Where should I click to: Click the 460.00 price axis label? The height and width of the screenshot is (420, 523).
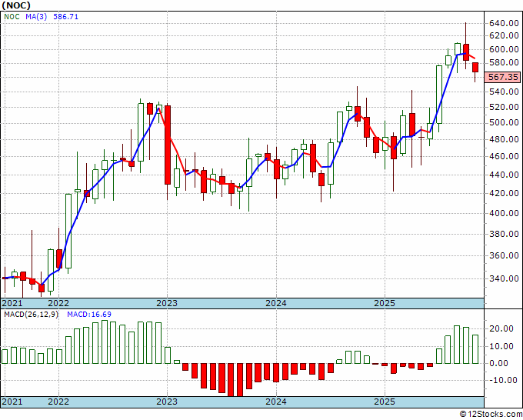tap(504, 156)
